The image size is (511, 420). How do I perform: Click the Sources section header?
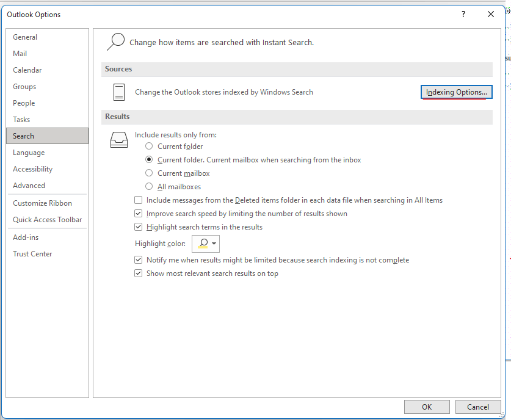(297, 69)
